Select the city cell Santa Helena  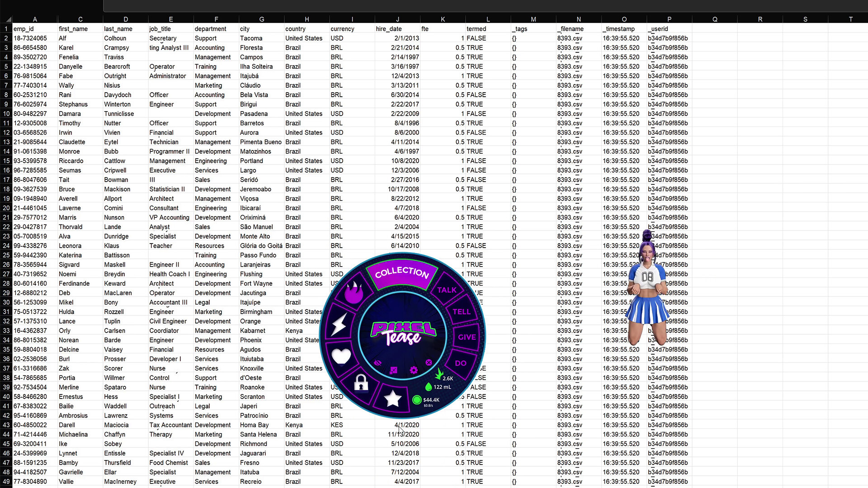click(261, 434)
